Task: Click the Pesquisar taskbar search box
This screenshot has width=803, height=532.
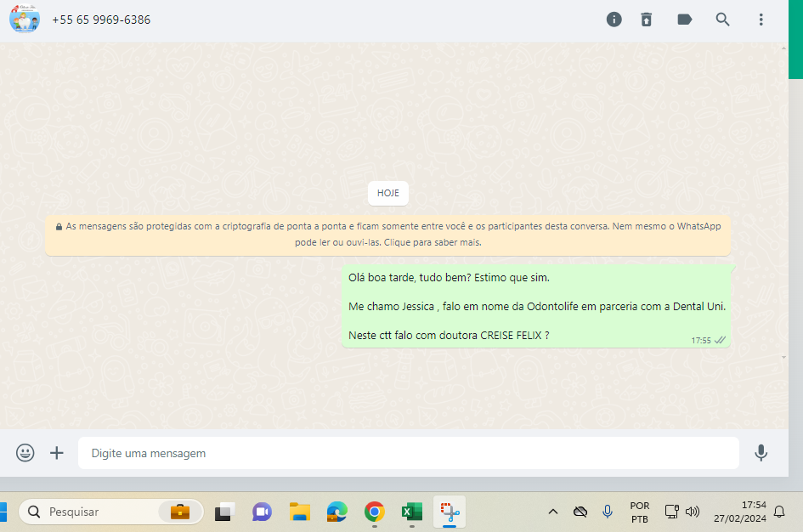Action: (x=111, y=512)
